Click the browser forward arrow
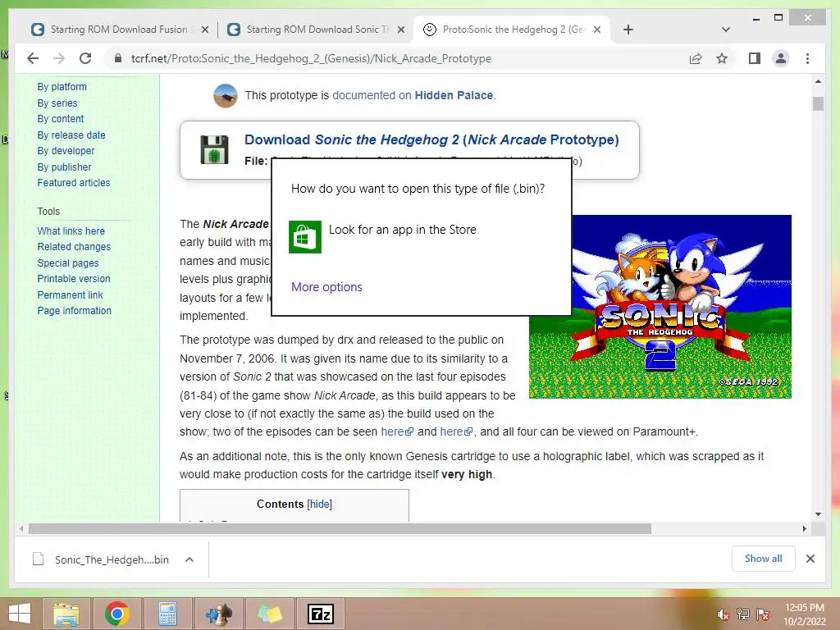This screenshot has width=840, height=630. pyautogui.click(x=59, y=58)
